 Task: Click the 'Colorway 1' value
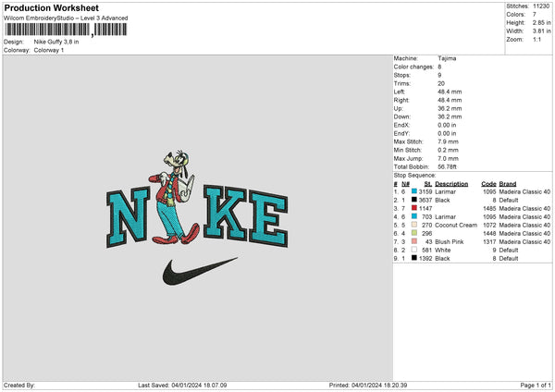(49, 50)
